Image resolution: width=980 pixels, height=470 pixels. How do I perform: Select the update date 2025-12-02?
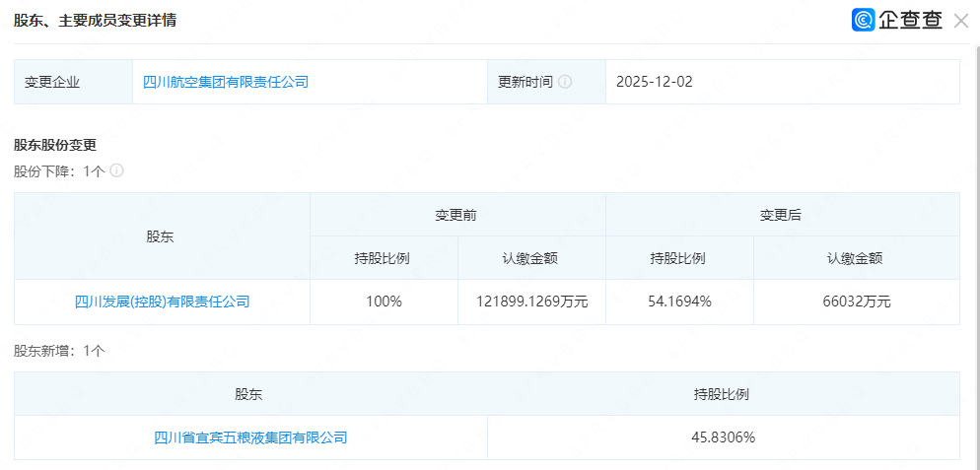tap(655, 82)
